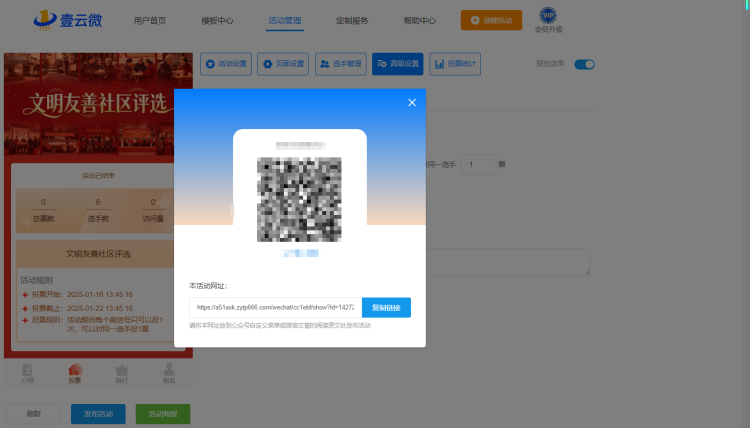750x428 pixels.
Task: Switch to the 高级设置 tab
Action: (x=398, y=64)
